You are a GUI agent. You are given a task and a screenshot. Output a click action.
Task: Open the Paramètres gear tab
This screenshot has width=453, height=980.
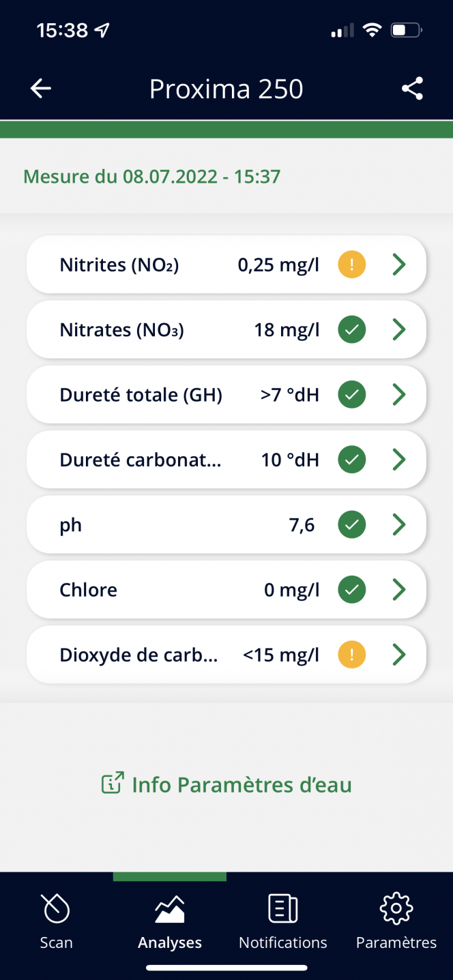click(x=396, y=922)
